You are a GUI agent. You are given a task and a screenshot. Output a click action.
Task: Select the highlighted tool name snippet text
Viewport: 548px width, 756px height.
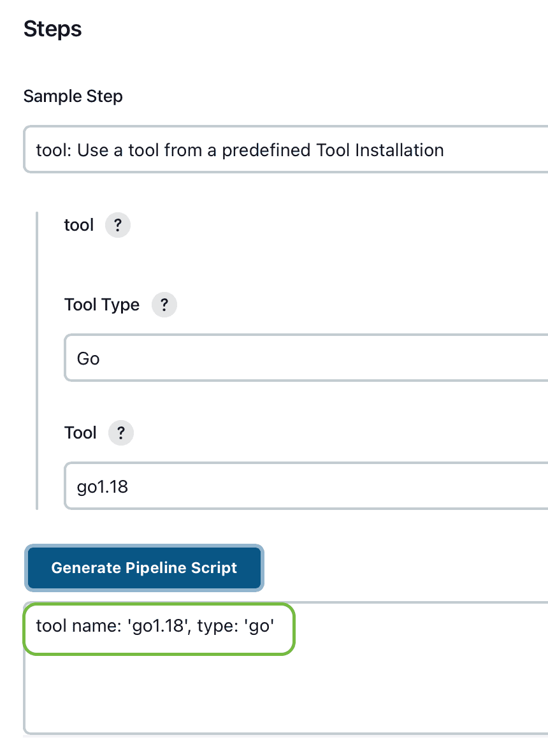point(158,625)
